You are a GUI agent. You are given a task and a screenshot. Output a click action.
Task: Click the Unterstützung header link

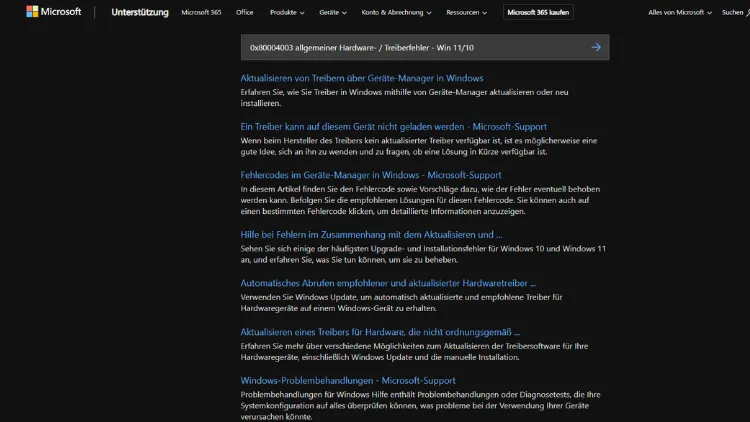pyautogui.click(x=140, y=12)
